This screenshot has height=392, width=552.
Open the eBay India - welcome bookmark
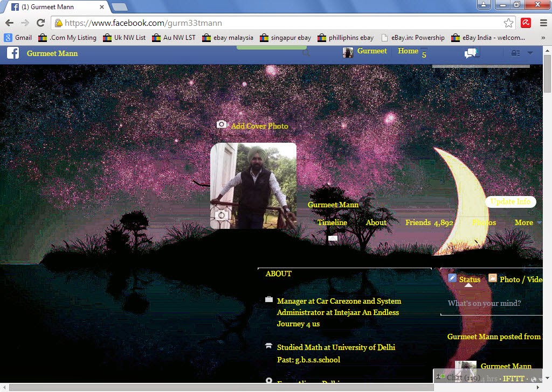click(488, 38)
